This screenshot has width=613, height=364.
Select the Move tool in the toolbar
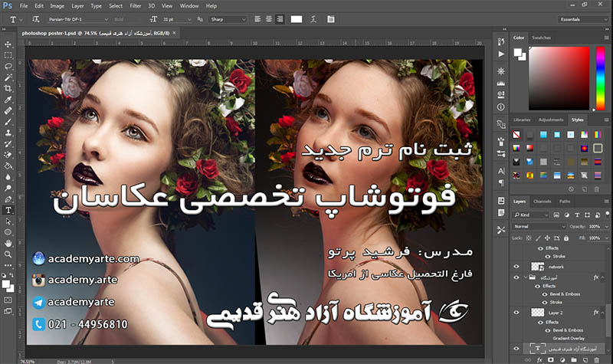pyautogui.click(x=8, y=44)
